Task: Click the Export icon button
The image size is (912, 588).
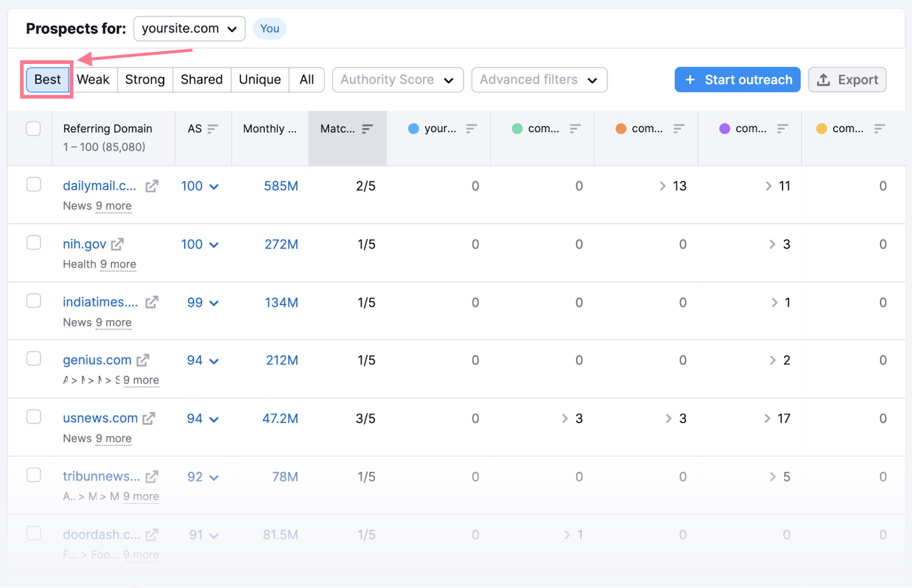Action: pos(824,80)
